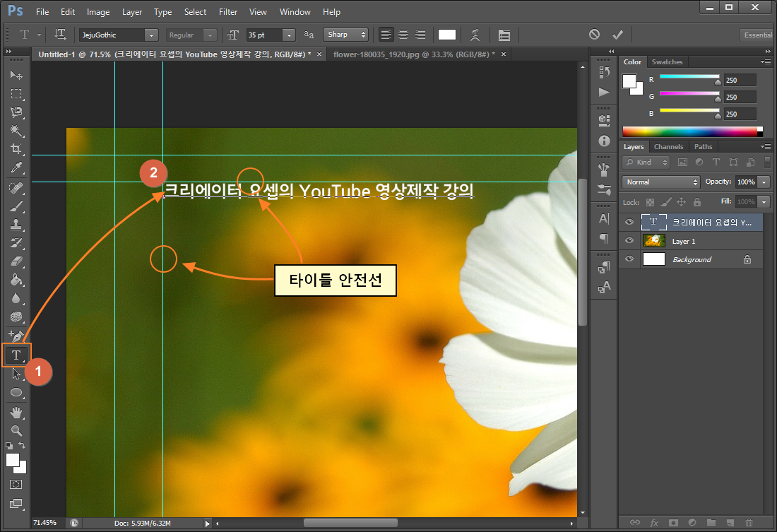Toggle Lock transparent pixels
This screenshot has width=777, height=532.
click(x=650, y=202)
